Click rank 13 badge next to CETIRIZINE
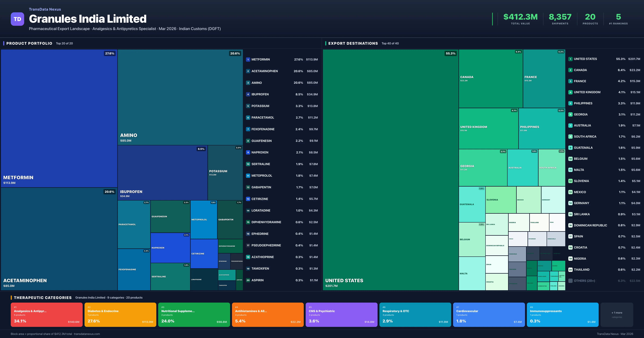Viewport: 644px width, 338px height. [x=248, y=199]
